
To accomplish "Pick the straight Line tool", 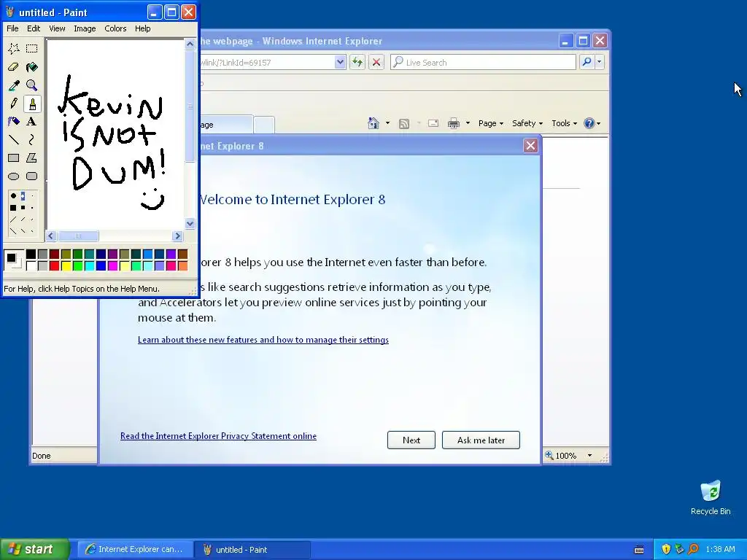I will [x=14, y=139].
